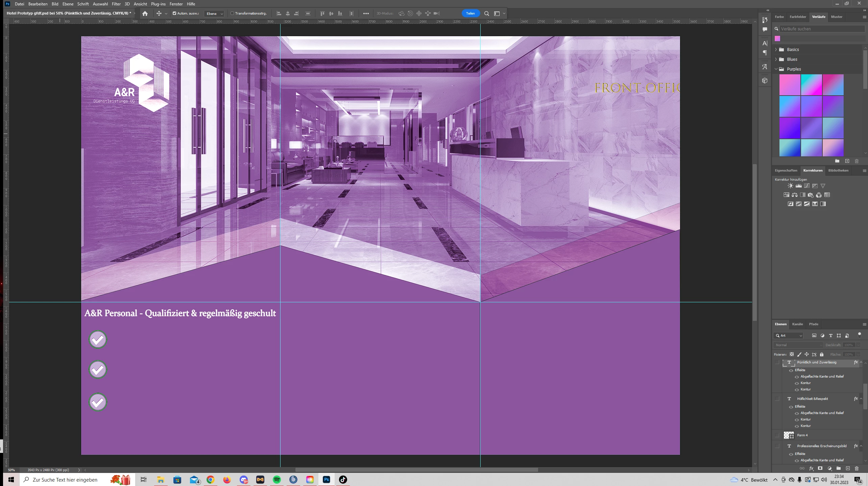Click the Teilen button
This screenshot has width=868, height=486.
[470, 14]
